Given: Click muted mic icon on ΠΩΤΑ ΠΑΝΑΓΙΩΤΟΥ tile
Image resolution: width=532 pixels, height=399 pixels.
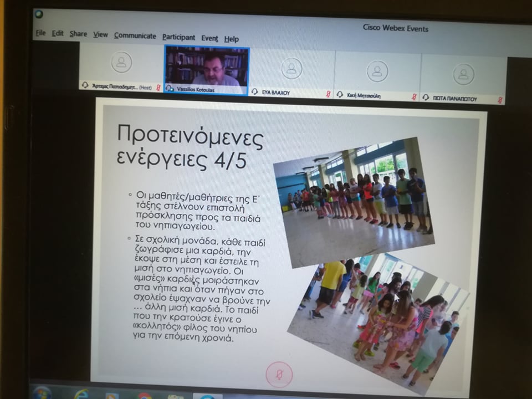Looking at the screenshot, I should click(x=499, y=100).
